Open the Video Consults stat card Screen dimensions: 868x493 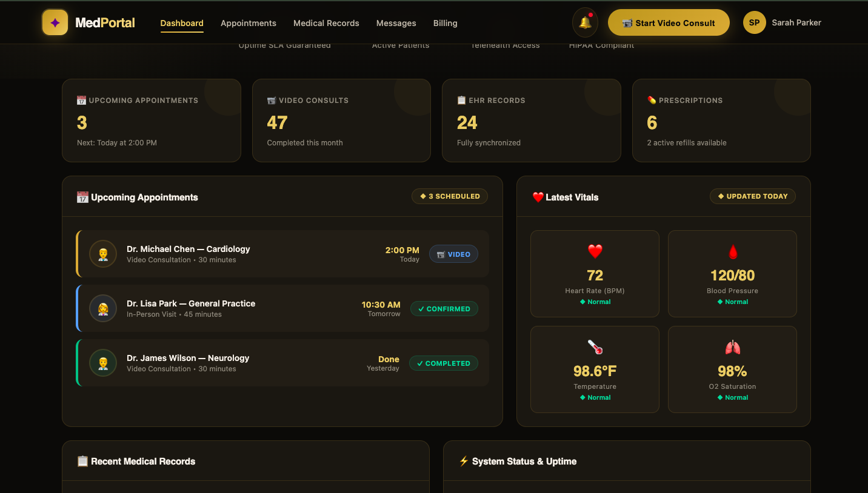coord(341,121)
